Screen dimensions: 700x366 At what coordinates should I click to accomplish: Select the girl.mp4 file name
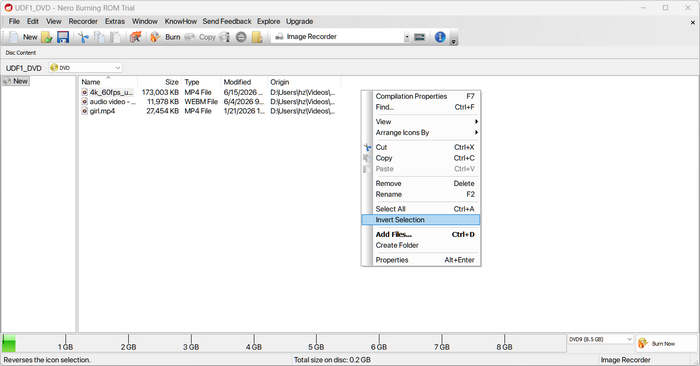coord(102,111)
